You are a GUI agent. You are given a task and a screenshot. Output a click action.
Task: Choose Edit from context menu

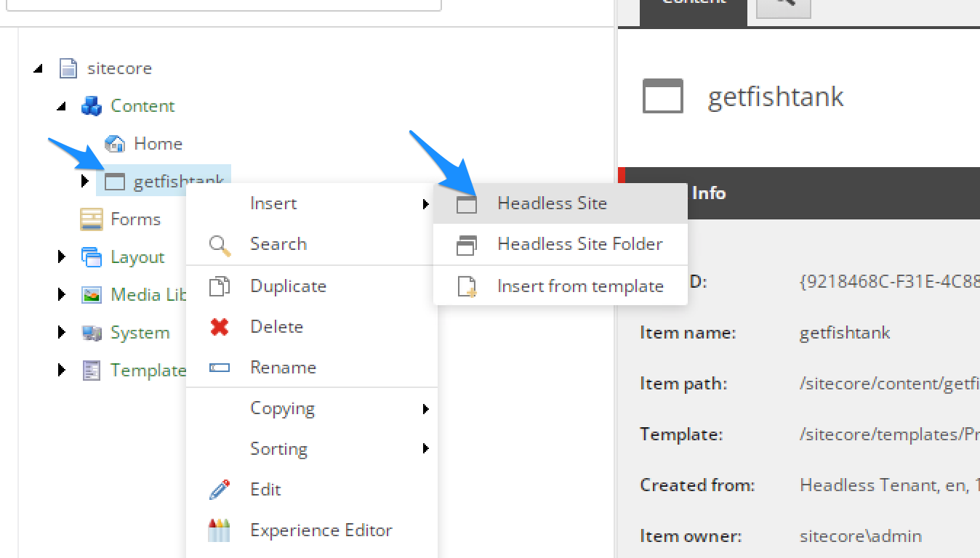312,490
